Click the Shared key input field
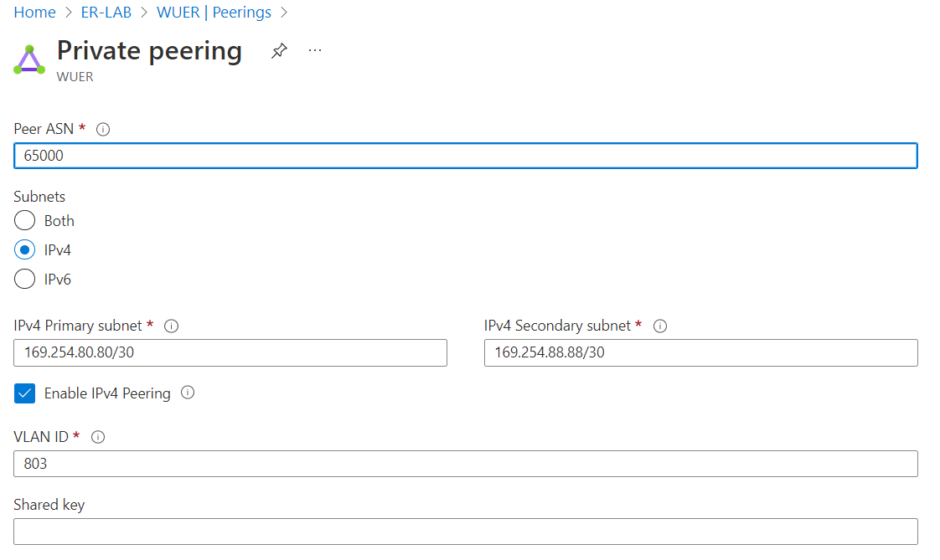The image size is (940, 560). point(466,532)
